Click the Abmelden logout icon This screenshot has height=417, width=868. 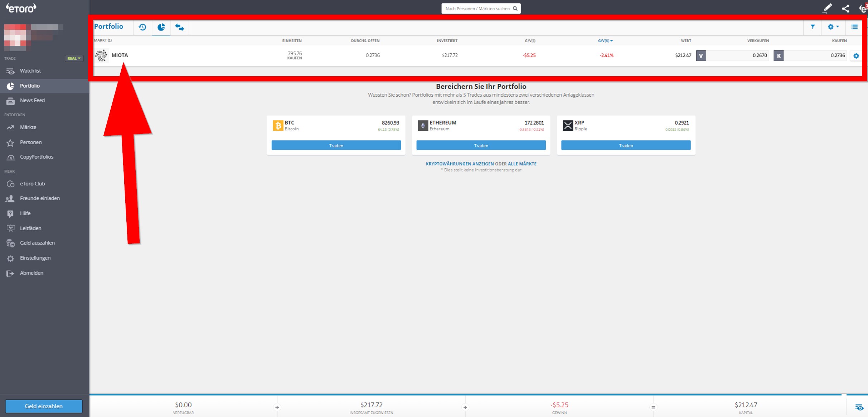pyautogui.click(x=10, y=273)
